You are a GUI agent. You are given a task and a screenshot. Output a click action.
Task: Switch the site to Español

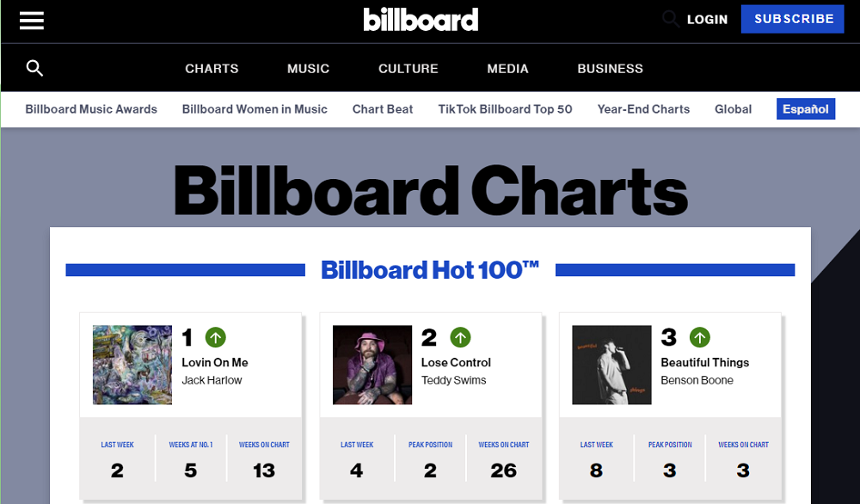(x=806, y=109)
